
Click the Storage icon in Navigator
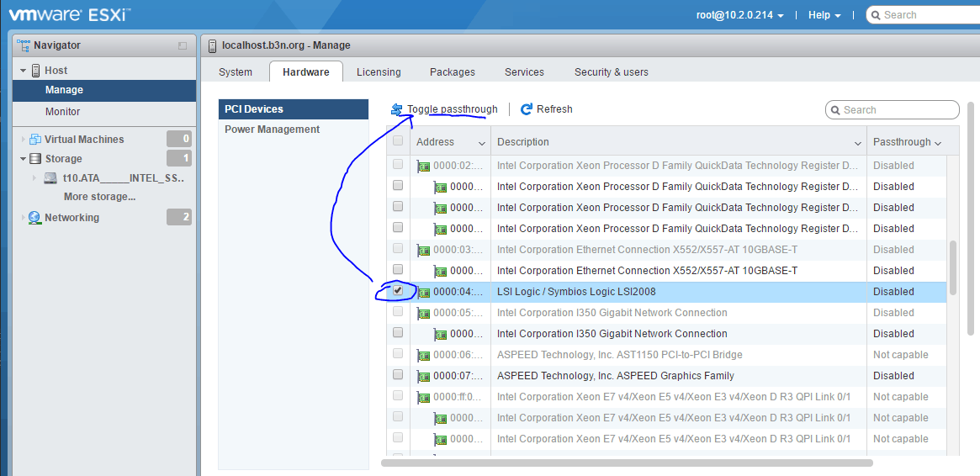point(35,159)
